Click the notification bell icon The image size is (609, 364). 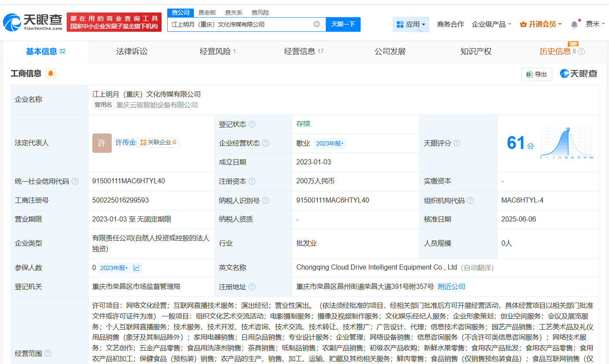click(574, 24)
